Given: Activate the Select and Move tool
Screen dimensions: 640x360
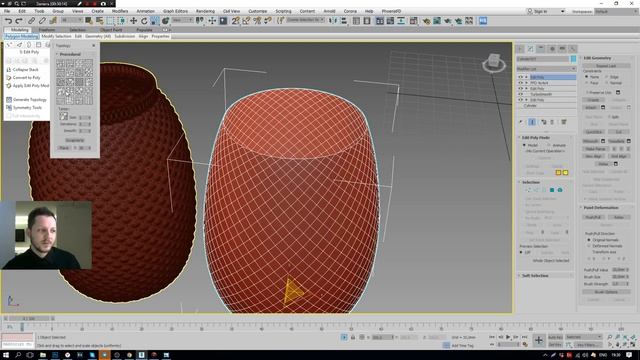Looking at the screenshot, I should (133, 21).
